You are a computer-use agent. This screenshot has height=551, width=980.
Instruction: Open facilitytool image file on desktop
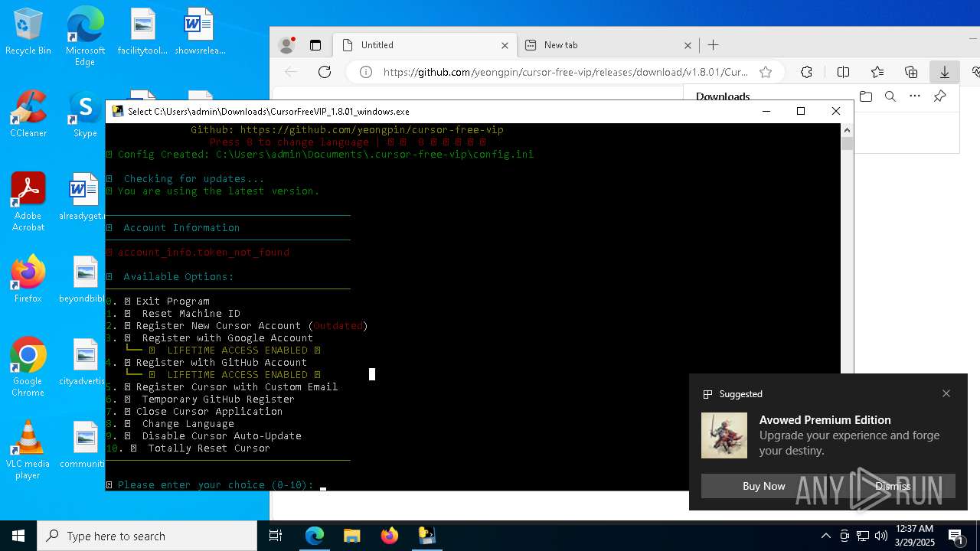coord(142,31)
